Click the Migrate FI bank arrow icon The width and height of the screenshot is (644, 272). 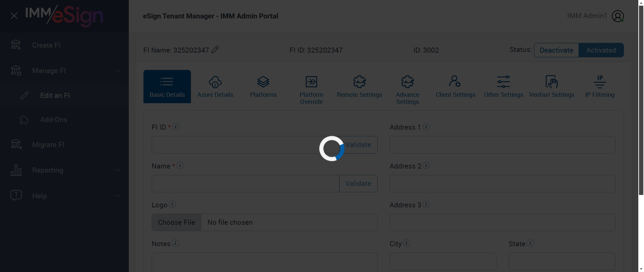(16, 144)
